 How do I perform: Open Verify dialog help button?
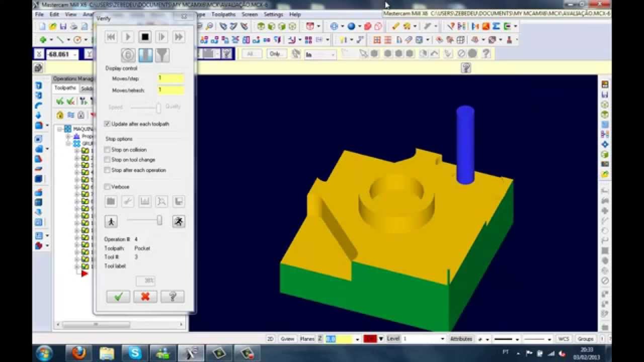(172, 297)
